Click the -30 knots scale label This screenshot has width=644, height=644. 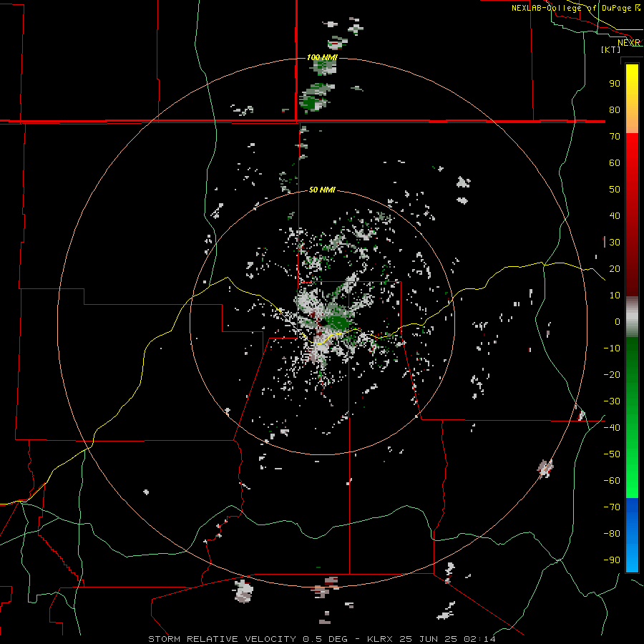coord(612,401)
